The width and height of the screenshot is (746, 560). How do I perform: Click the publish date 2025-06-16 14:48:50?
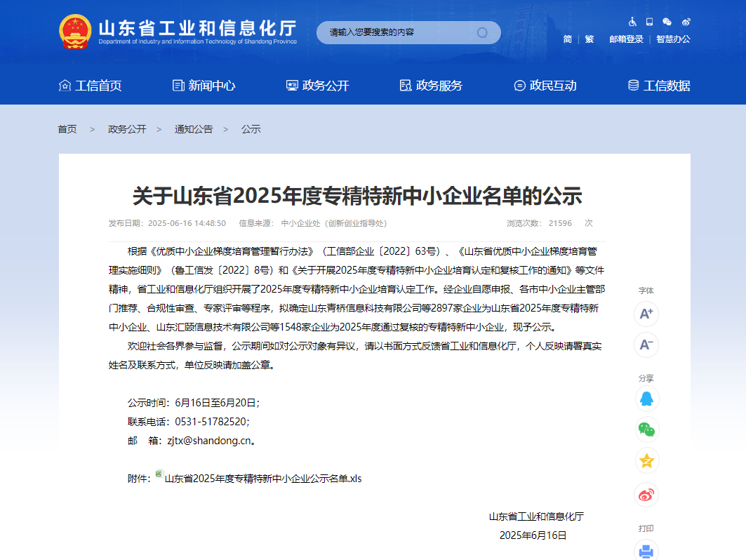[x=187, y=223]
